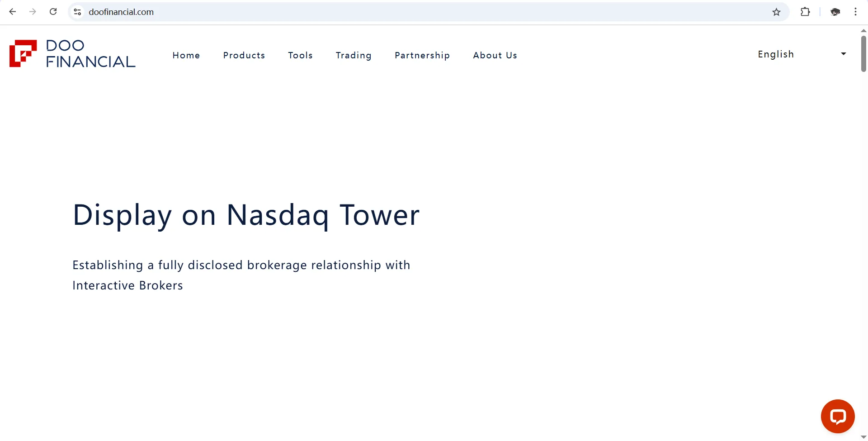Click the browser back arrow
Screen dimensions: 868x441
[x=13, y=12]
